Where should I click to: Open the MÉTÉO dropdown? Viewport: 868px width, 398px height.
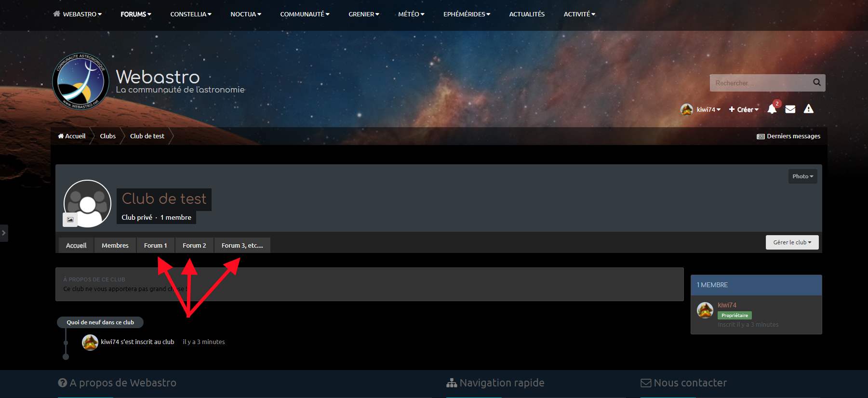click(x=412, y=14)
